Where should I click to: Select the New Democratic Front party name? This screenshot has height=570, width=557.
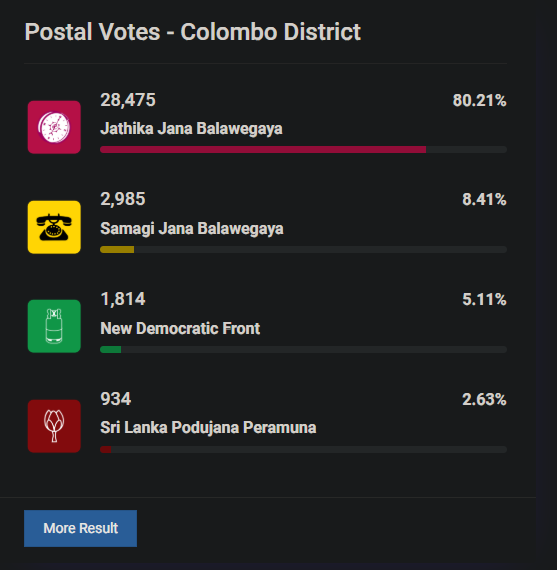click(180, 328)
